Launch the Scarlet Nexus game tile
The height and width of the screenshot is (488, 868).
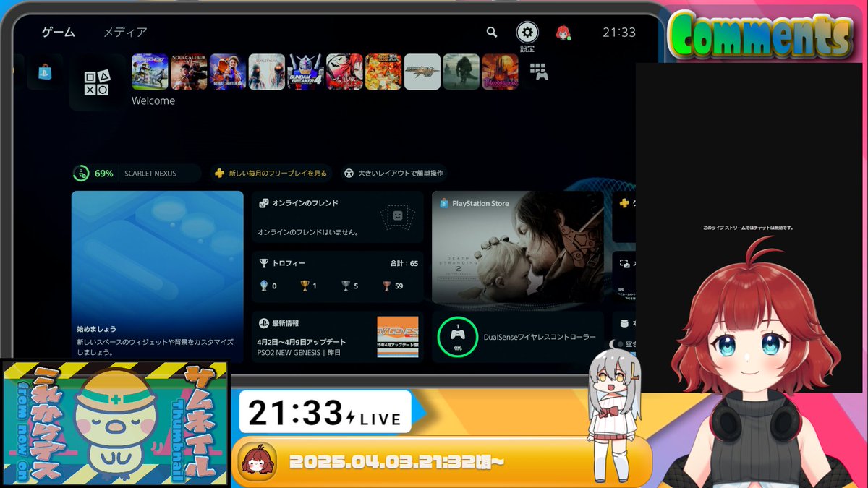pos(267,72)
